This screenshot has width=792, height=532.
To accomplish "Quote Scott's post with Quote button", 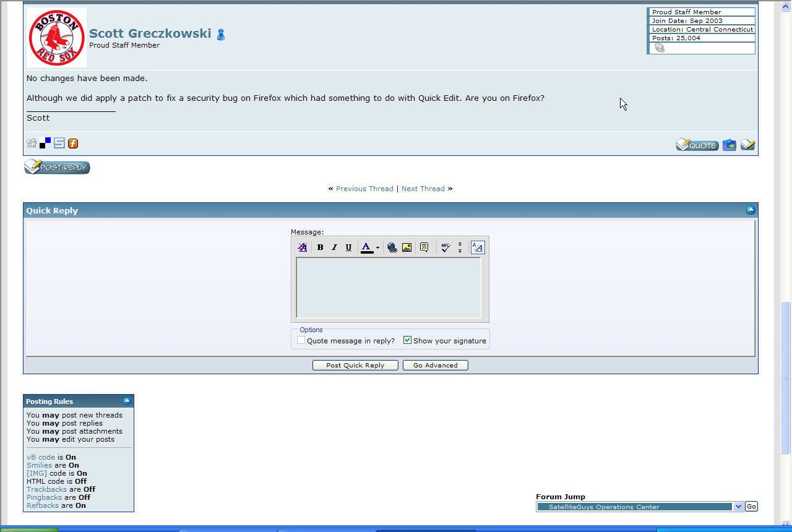I will tap(697, 145).
